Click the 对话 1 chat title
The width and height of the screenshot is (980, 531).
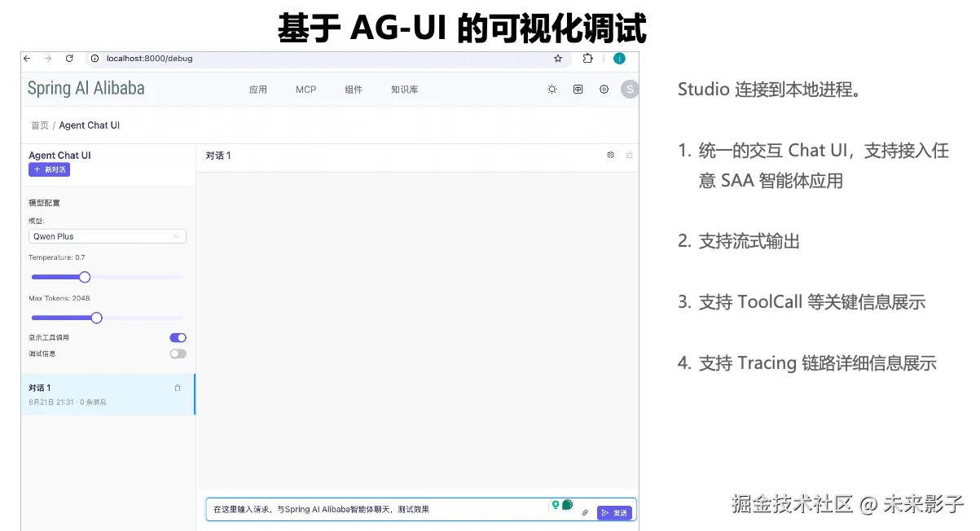[218, 156]
